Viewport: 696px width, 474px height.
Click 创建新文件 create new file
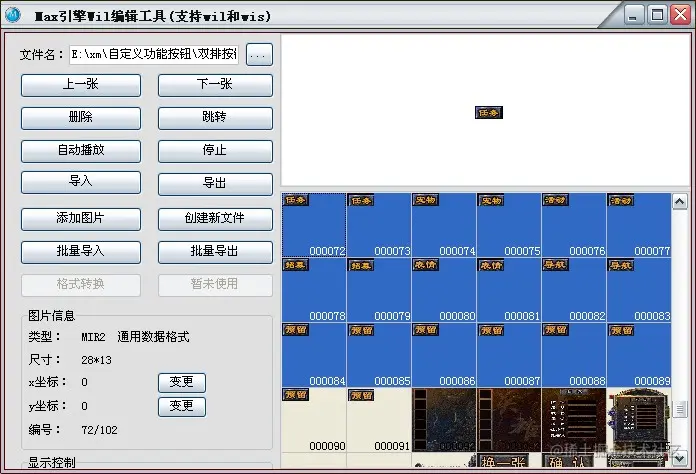coord(215,219)
